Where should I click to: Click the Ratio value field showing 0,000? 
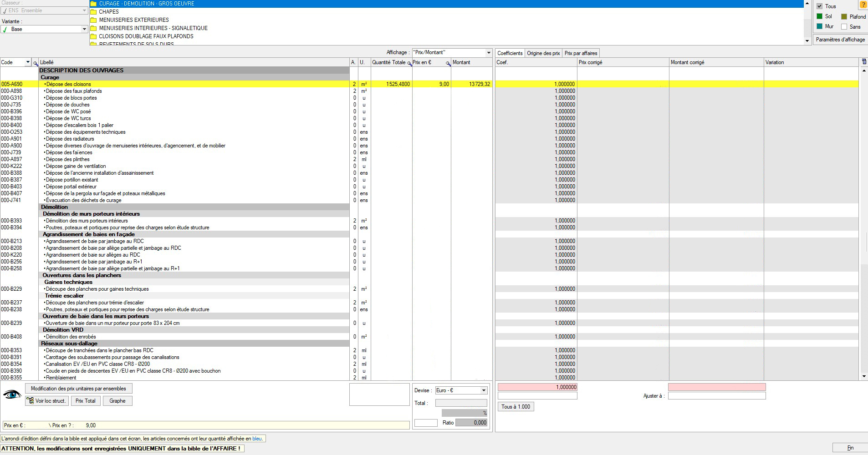(x=471, y=423)
